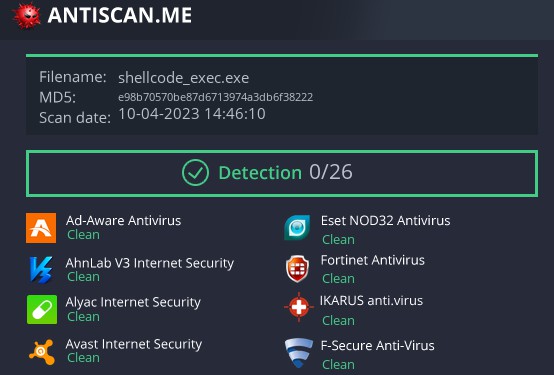Viewport: 554px width, 375px height.
Task: Click the red virus Antiscan.me logo icon
Action: [x=26, y=15]
